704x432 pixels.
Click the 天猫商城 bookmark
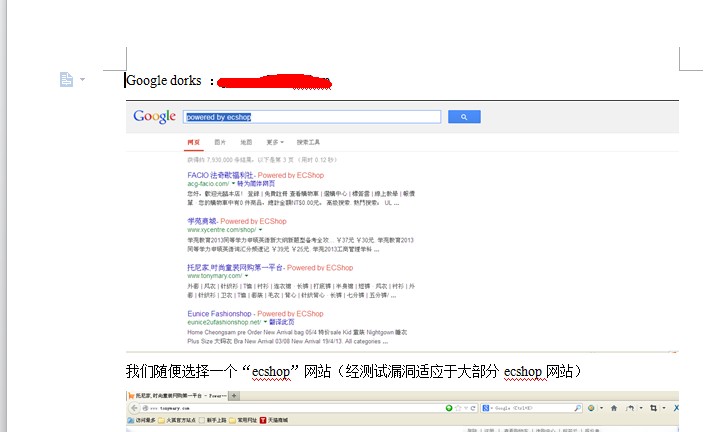click(274, 420)
